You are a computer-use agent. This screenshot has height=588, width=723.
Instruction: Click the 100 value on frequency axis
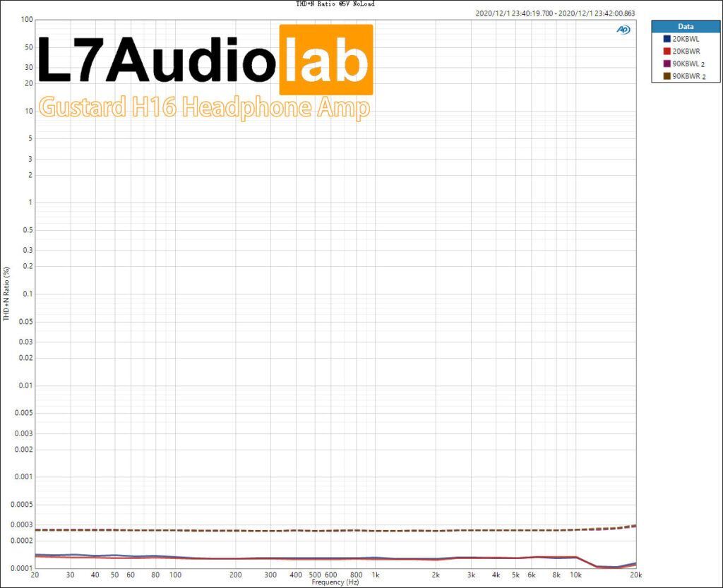click(175, 575)
